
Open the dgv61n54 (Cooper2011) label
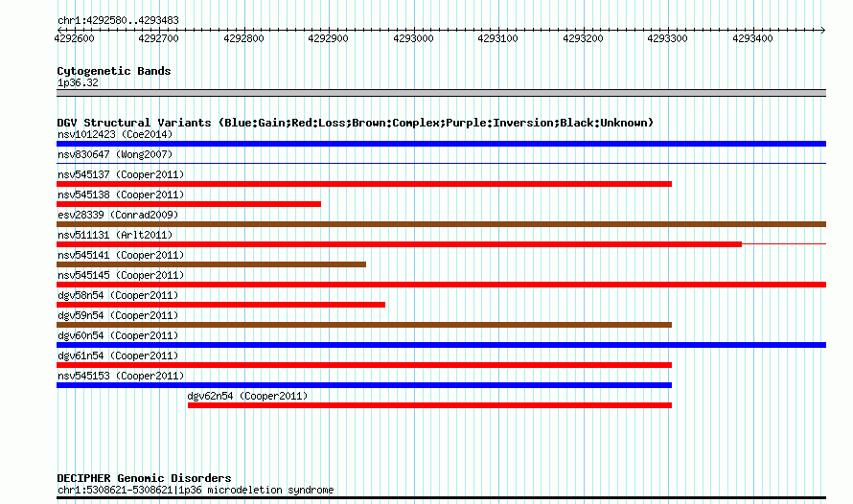[118, 355]
